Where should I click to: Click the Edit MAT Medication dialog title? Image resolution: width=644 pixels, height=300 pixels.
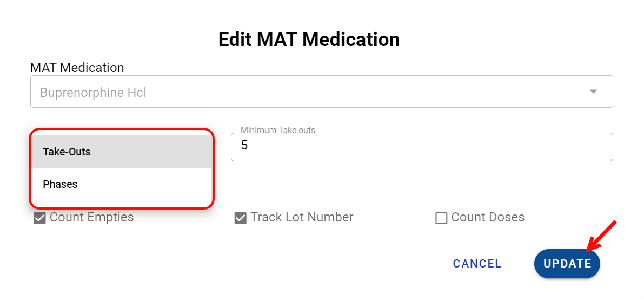pyautogui.click(x=309, y=40)
